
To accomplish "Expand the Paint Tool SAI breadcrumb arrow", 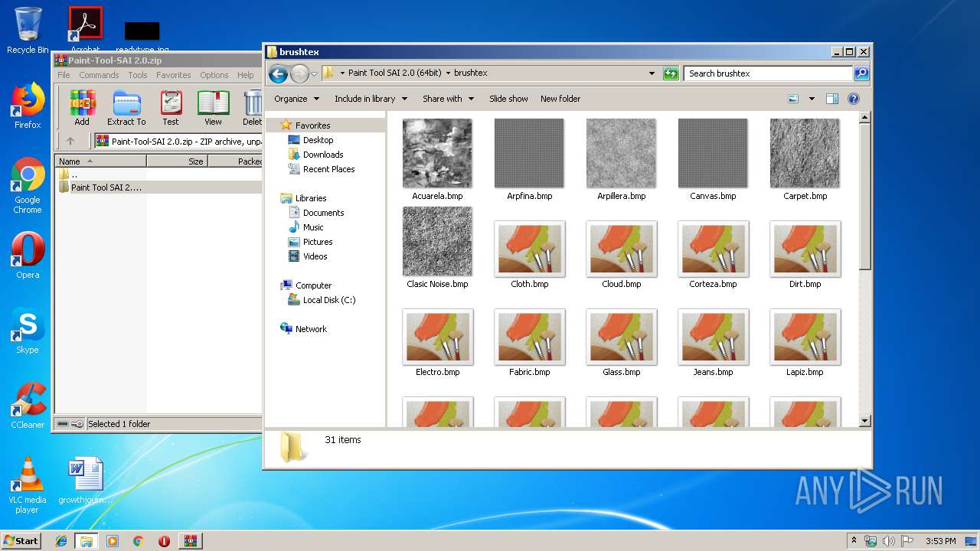I will (x=448, y=73).
